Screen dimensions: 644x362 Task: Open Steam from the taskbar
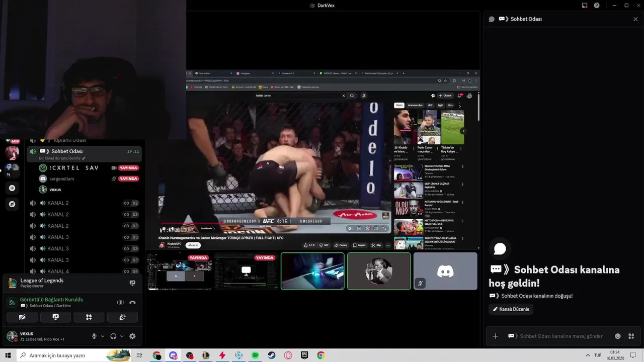coord(272,355)
